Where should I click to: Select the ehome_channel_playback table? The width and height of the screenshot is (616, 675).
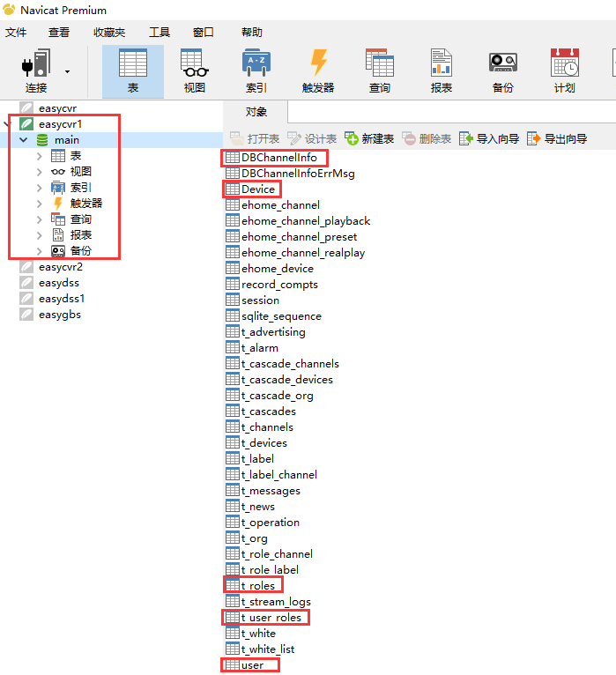tap(306, 221)
